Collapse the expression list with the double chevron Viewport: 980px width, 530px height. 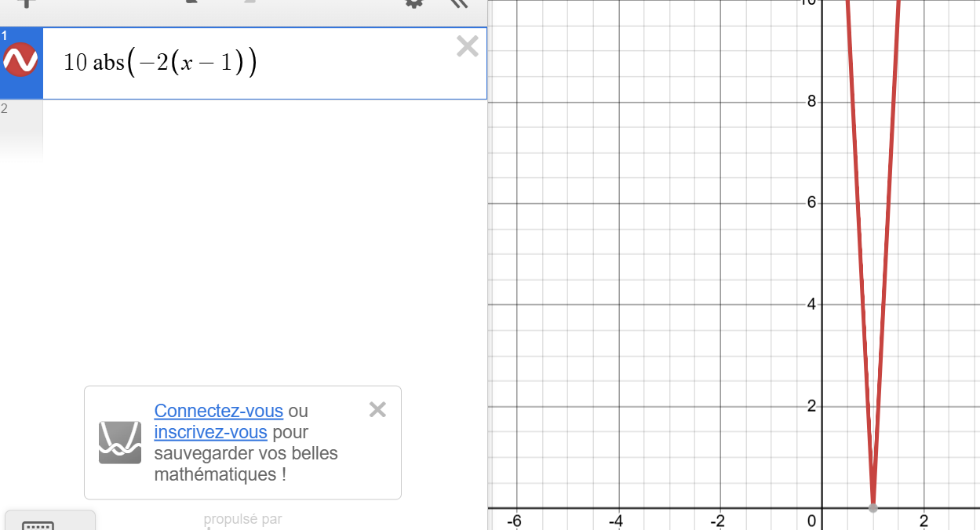click(460, 4)
